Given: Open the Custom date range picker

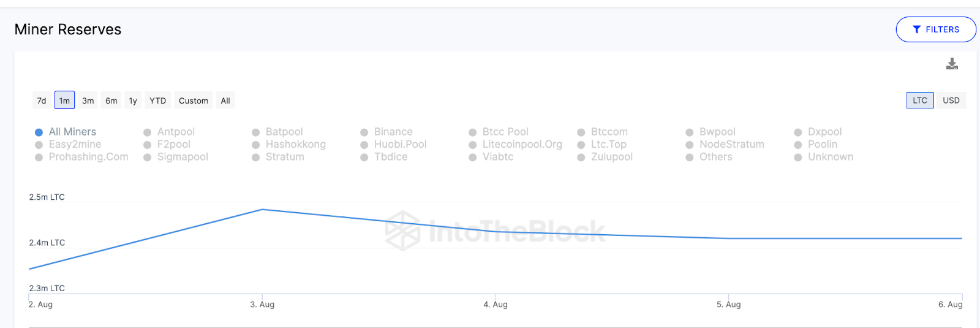Looking at the screenshot, I should click(193, 101).
